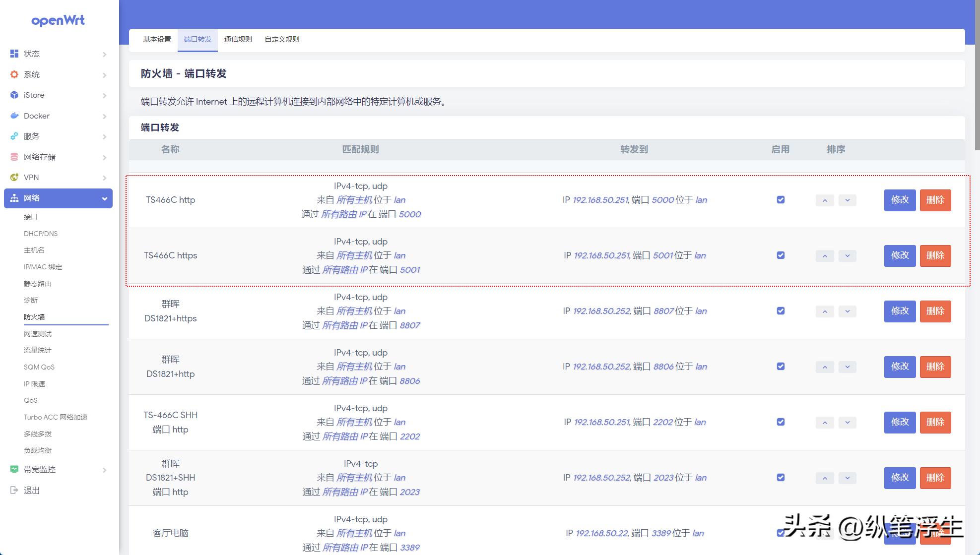The image size is (980, 555).
Task: Click the logout icon
Action: point(14,490)
